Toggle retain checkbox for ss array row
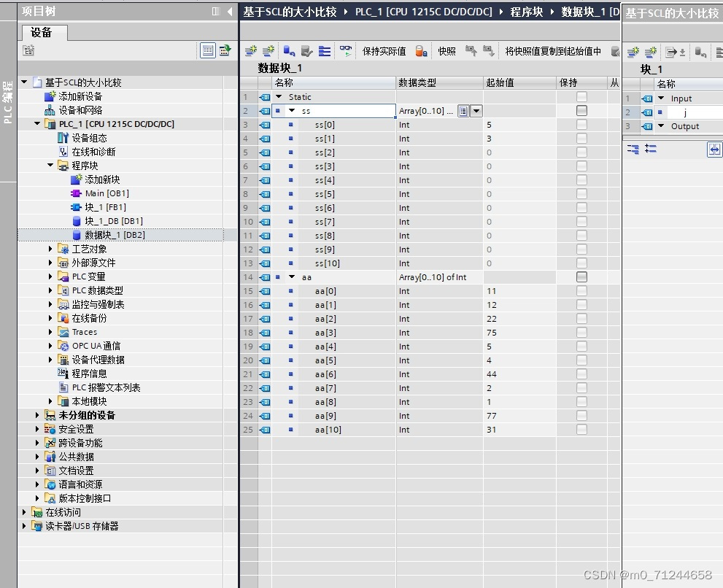Image resolution: width=723 pixels, height=588 pixels. tap(582, 111)
